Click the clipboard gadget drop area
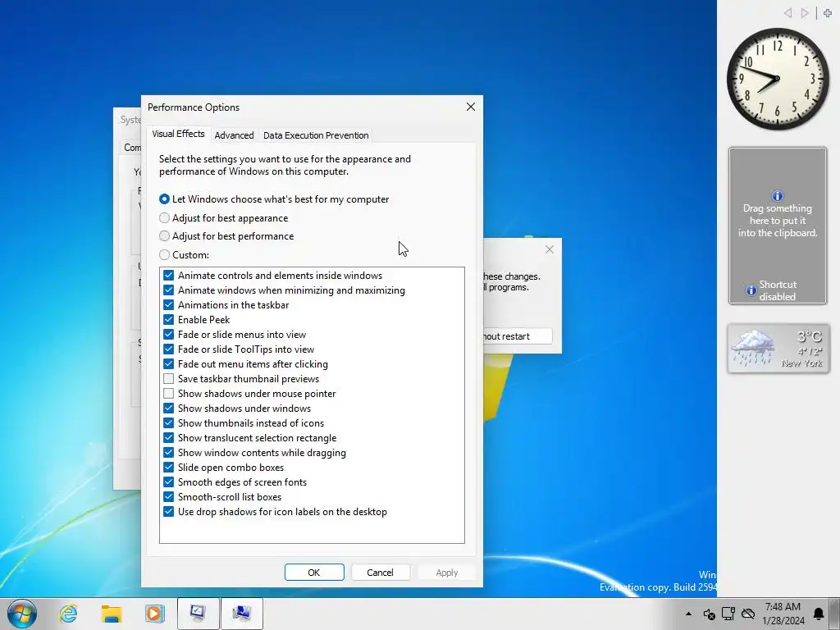 (778, 226)
